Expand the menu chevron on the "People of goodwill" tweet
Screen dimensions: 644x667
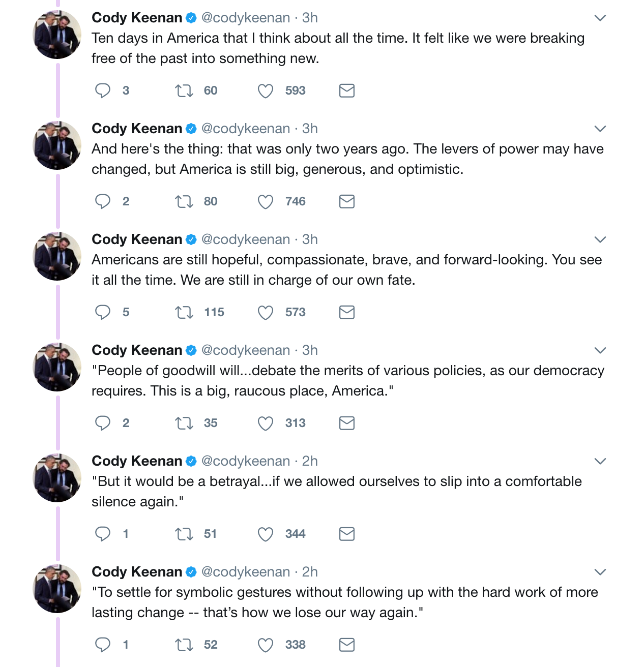coord(600,350)
